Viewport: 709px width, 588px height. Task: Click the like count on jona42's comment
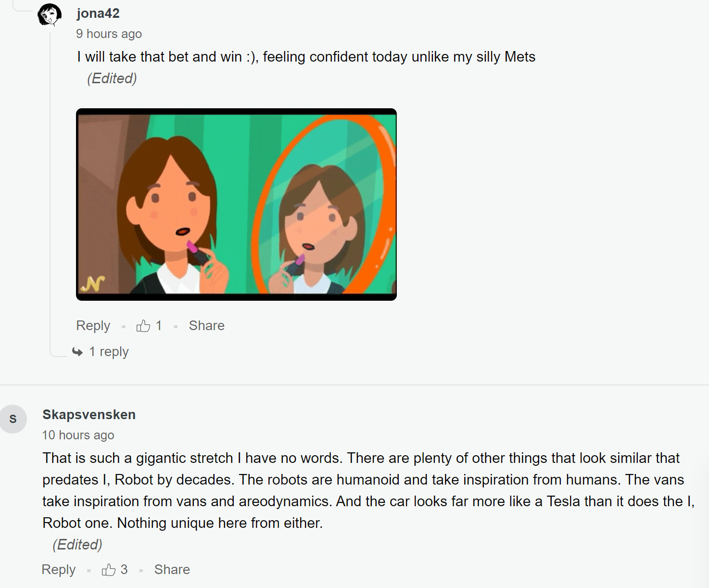pos(159,326)
